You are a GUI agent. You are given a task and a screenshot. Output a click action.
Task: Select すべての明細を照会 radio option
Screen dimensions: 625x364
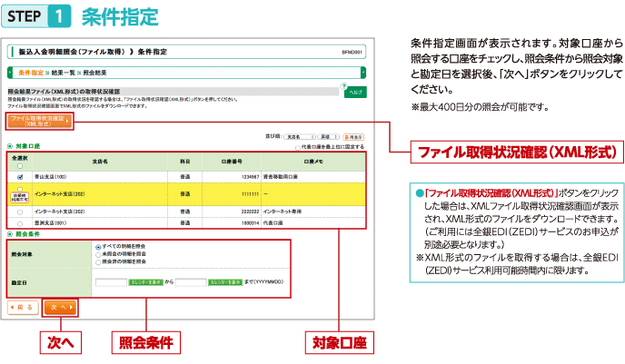coord(98,245)
